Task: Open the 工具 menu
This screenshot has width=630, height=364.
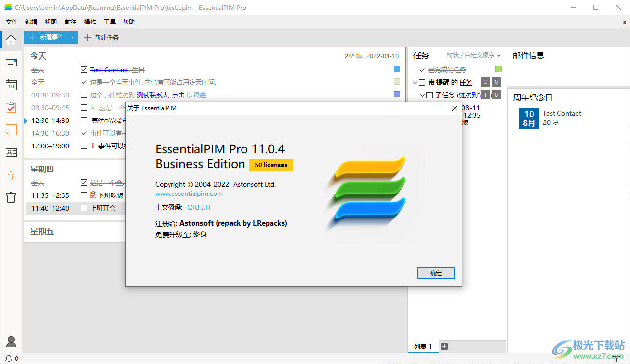Action: coord(110,22)
